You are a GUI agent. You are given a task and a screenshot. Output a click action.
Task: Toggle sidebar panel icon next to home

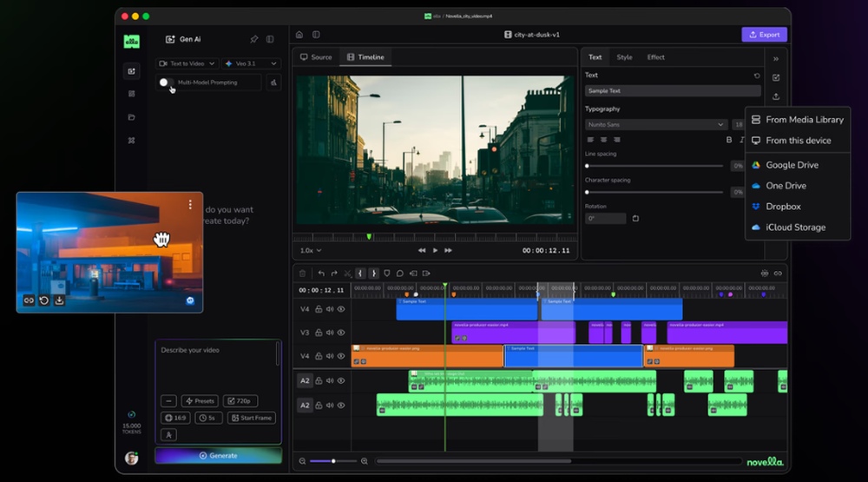316,35
